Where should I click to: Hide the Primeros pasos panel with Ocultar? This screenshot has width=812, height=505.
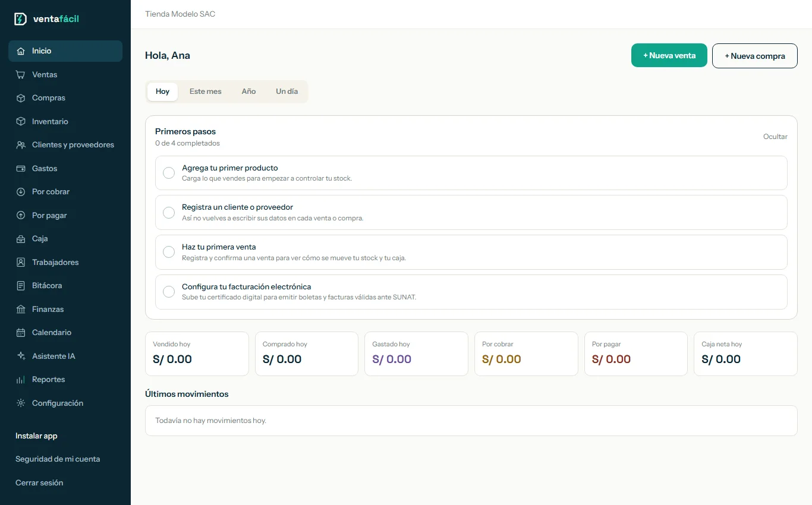[x=775, y=137]
